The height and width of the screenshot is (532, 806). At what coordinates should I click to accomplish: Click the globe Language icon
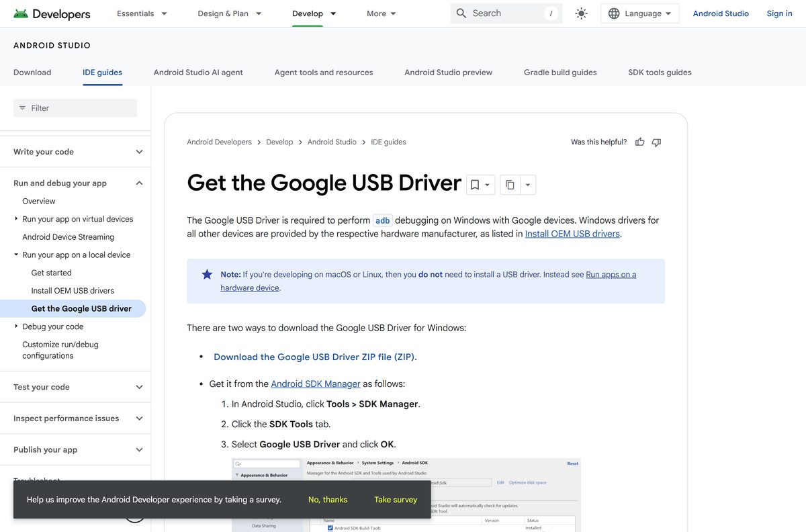tap(614, 13)
